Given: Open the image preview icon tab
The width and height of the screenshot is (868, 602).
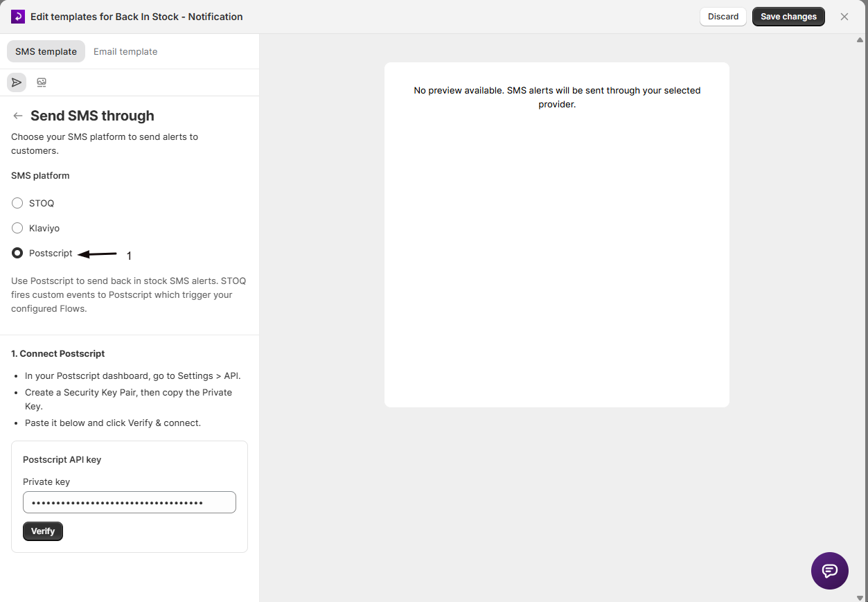Looking at the screenshot, I should click(x=42, y=82).
